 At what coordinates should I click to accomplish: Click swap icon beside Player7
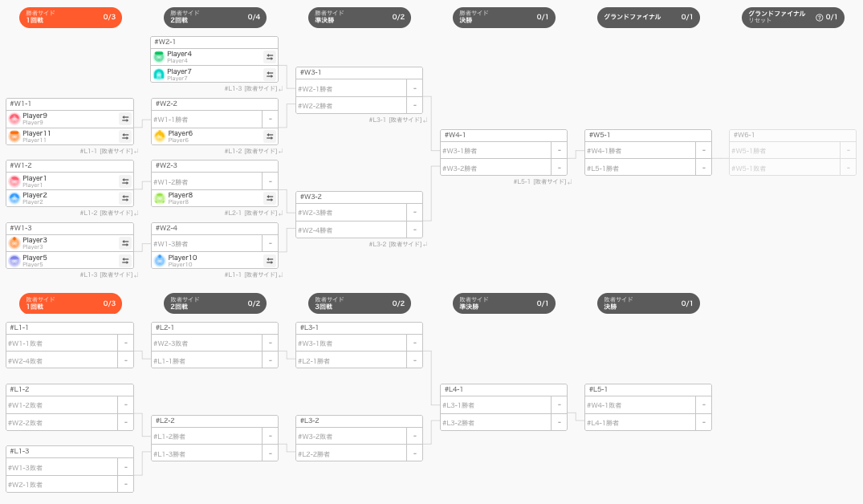tap(270, 75)
